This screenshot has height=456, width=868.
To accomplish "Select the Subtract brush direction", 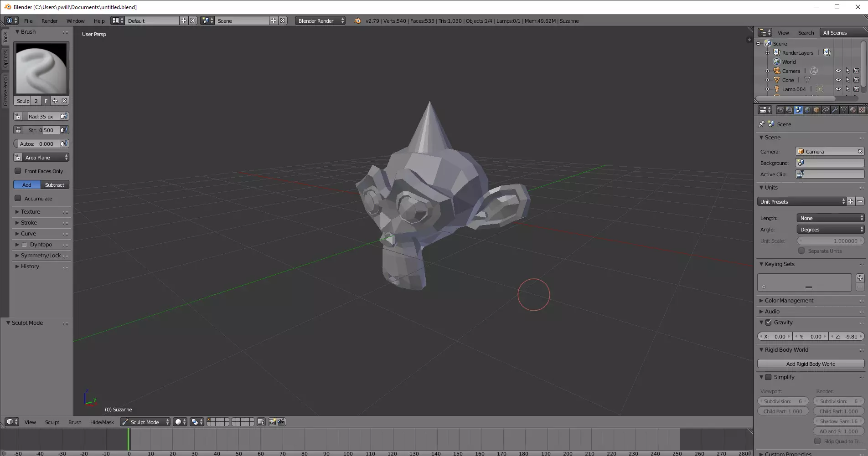I will point(55,184).
